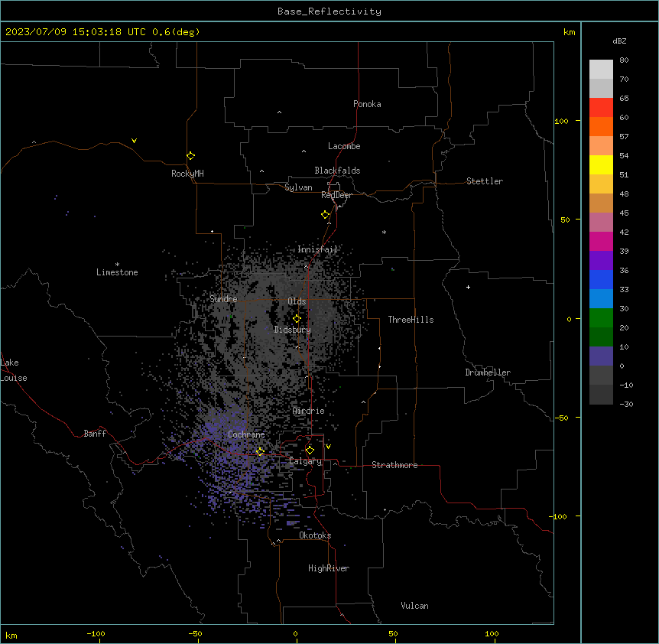Click the Olds town label
The height and width of the screenshot is (644, 659).
point(297,301)
